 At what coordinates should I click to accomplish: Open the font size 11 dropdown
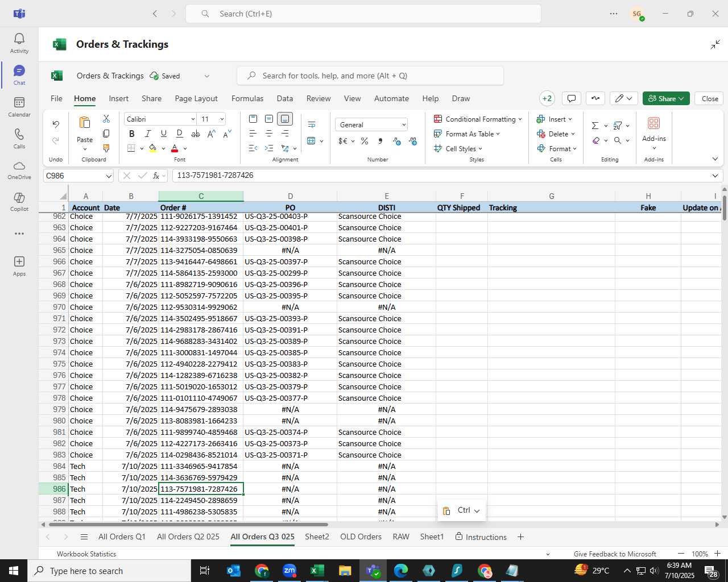tap(222, 119)
